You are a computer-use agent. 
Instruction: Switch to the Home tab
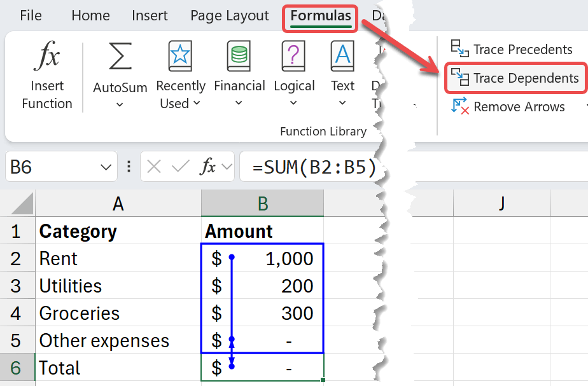90,16
